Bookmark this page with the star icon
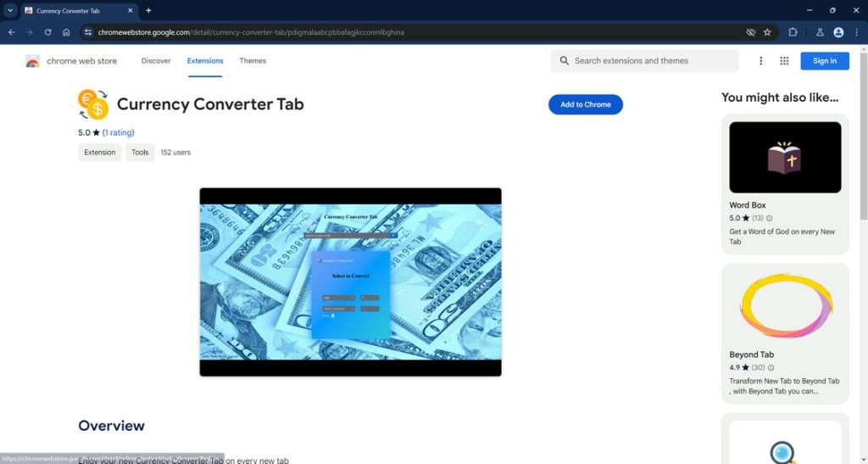868x464 pixels. (x=767, y=32)
